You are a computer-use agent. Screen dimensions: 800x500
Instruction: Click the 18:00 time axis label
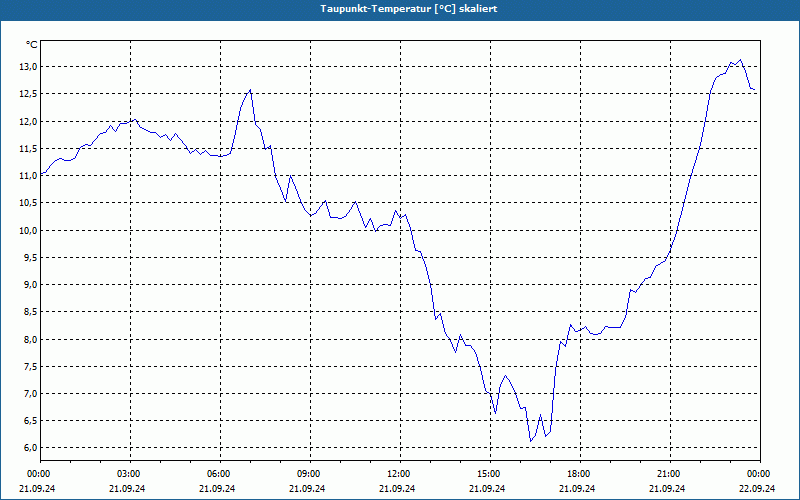tap(578, 474)
